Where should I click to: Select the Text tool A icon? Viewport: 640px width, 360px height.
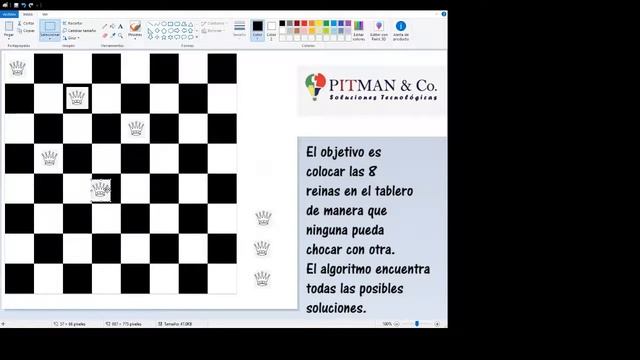pos(120,26)
